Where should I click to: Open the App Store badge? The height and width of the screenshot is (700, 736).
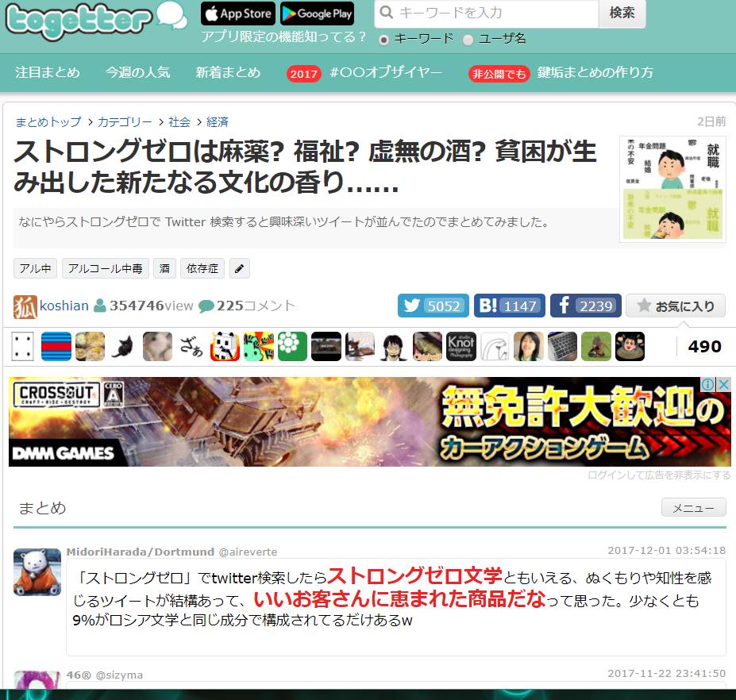238,13
